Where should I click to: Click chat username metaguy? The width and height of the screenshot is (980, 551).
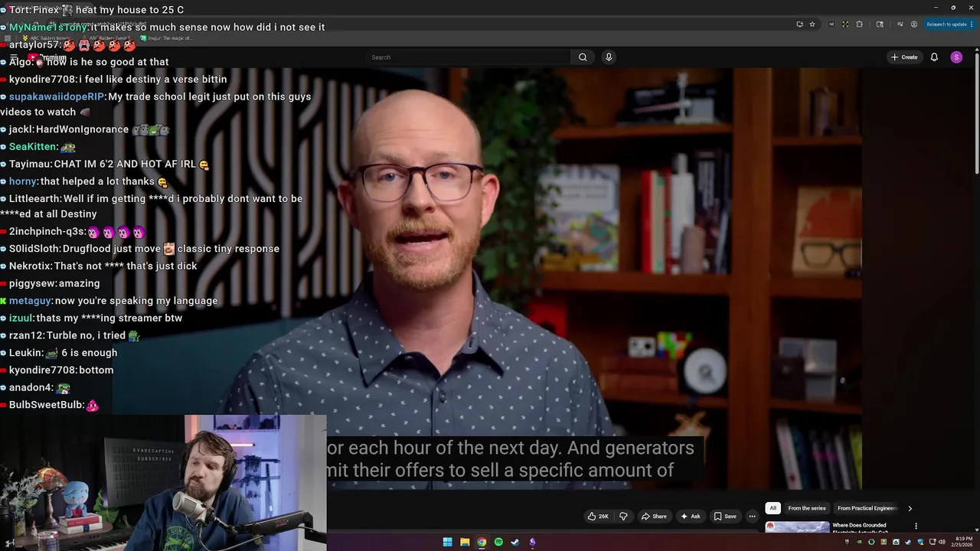[x=31, y=301]
